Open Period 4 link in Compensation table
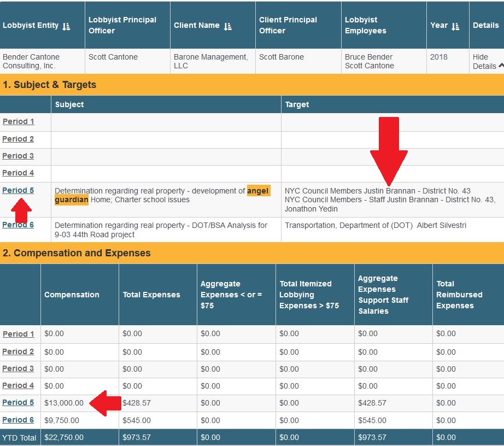This screenshot has width=504, height=446. [x=18, y=385]
